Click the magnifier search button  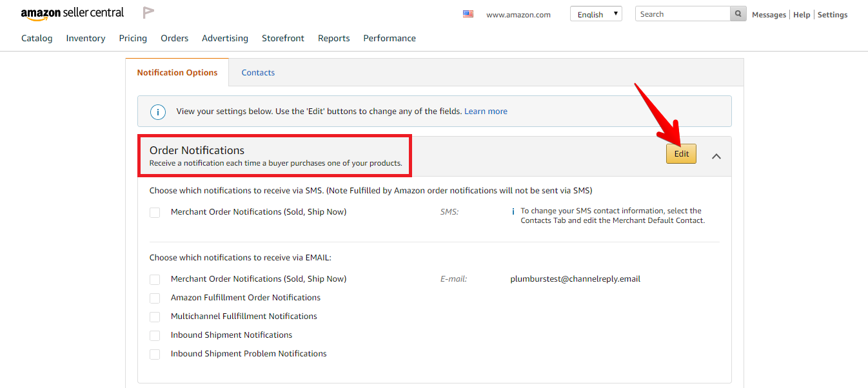738,14
